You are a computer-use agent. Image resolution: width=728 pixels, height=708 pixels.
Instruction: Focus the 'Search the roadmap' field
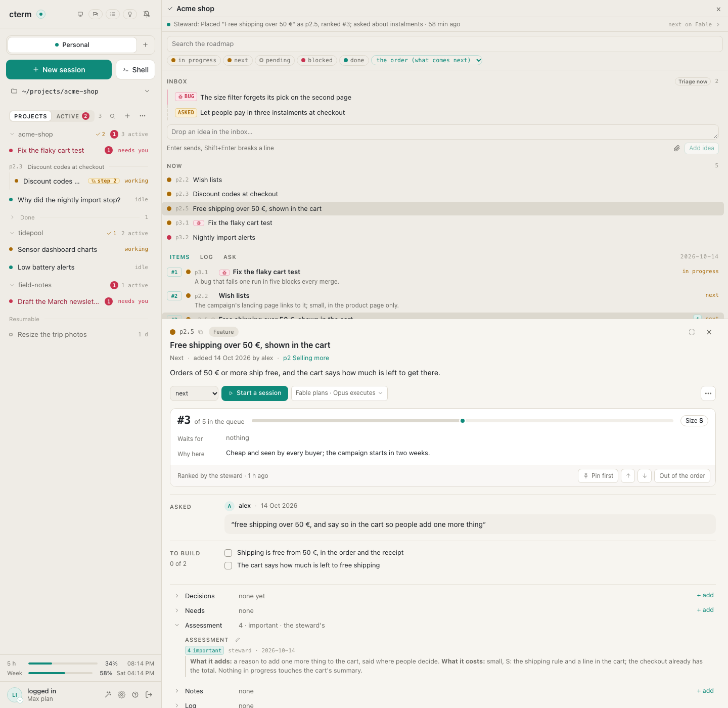[444, 44]
